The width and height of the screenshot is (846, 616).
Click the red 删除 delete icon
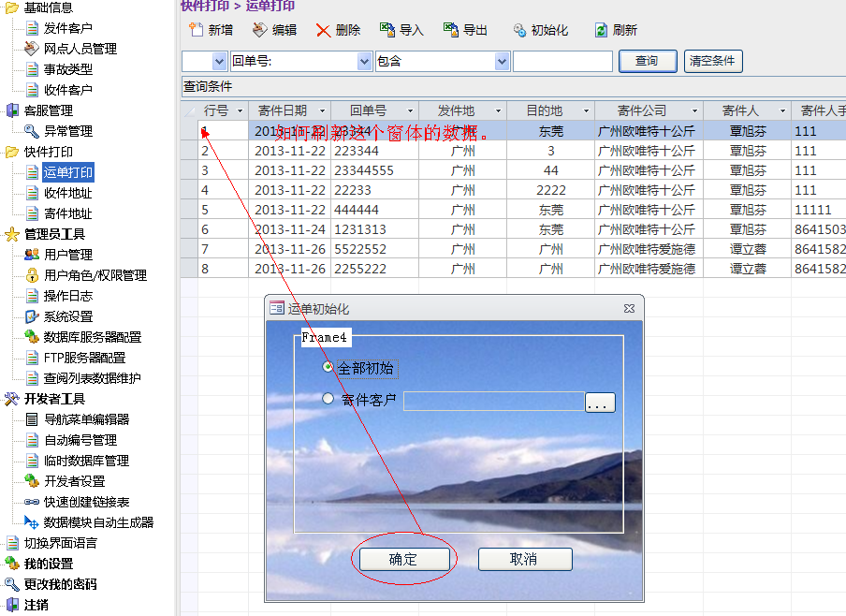pos(323,30)
